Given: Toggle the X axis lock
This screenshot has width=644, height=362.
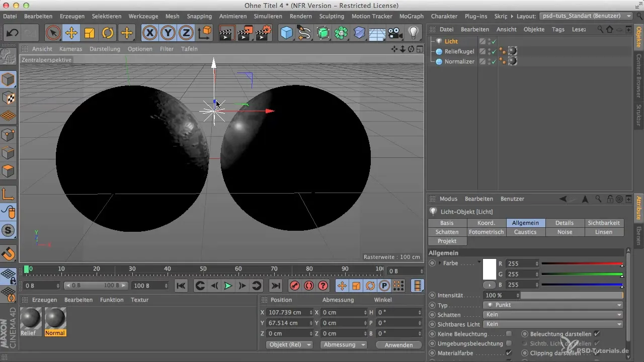Looking at the screenshot, I should [x=150, y=33].
